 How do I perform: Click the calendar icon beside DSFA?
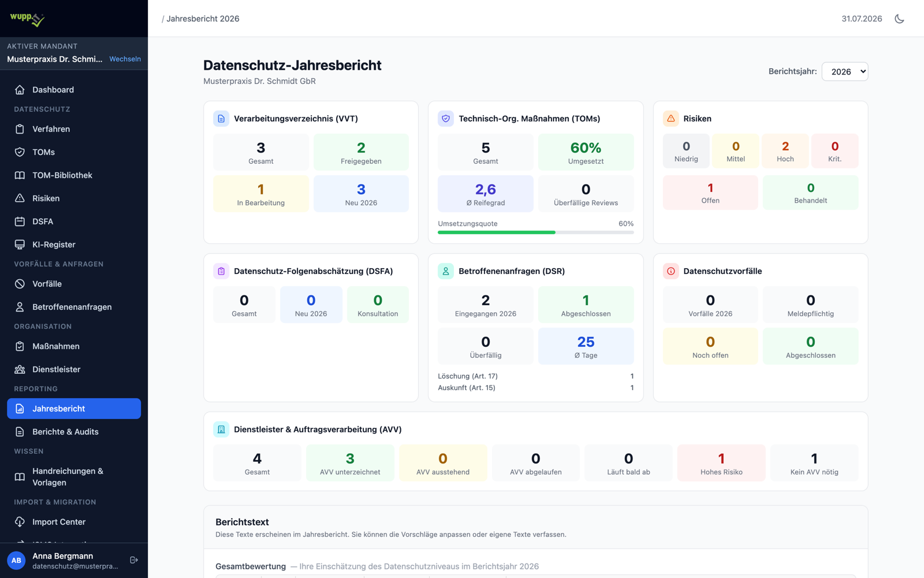(x=20, y=221)
